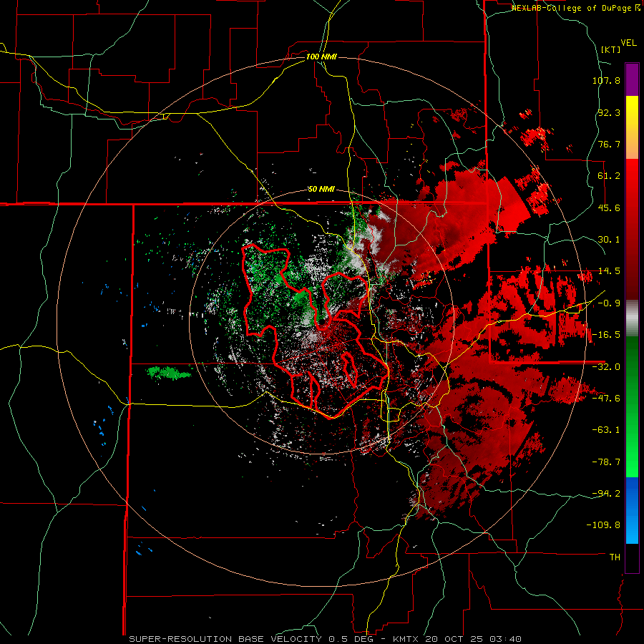Click the KMTX radar ID in caption

(x=407, y=639)
